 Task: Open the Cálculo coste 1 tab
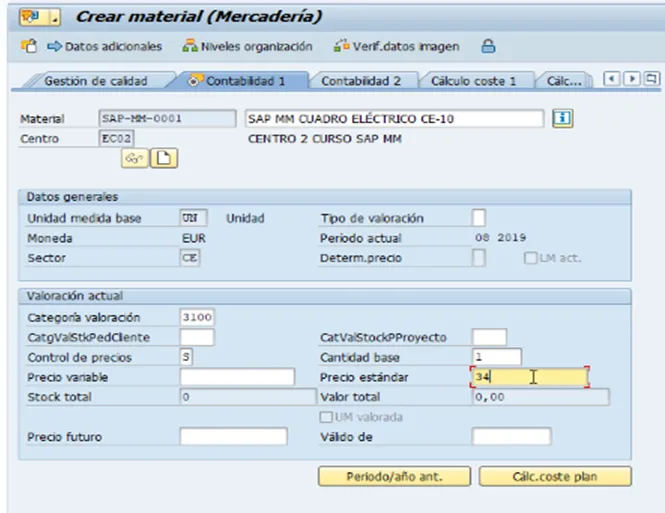coord(473,81)
